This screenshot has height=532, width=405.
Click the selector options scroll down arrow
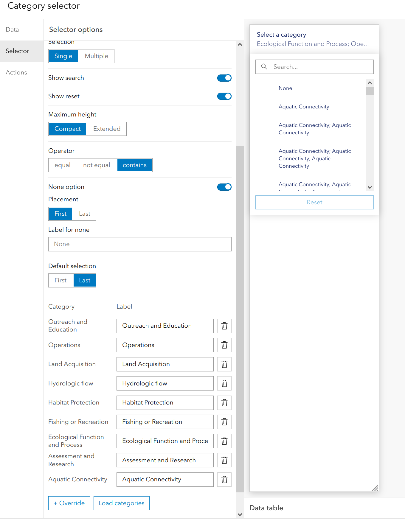click(x=240, y=514)
